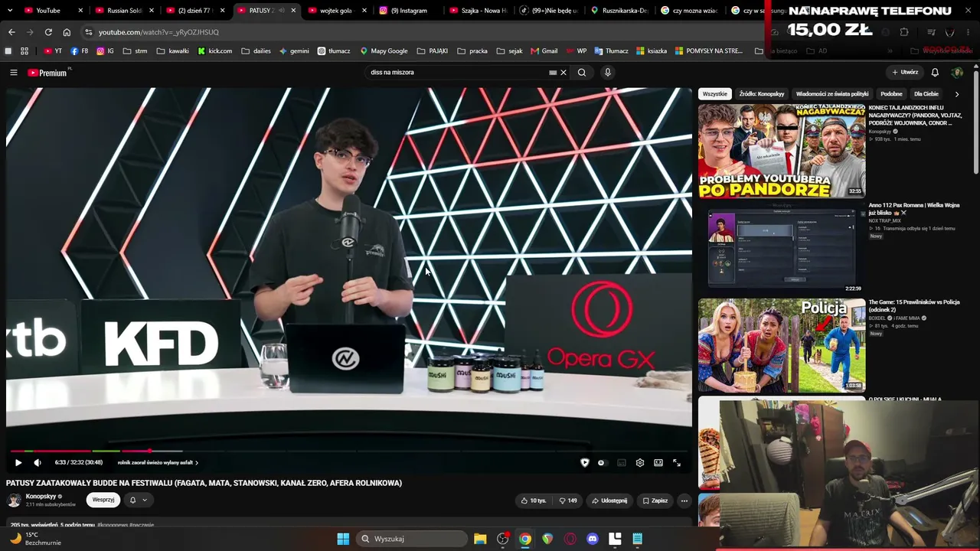Open the "Problemy YouTubera po Pandorze" thumbnail
This screenshot has height=551, width=980.
coord(782,151)
